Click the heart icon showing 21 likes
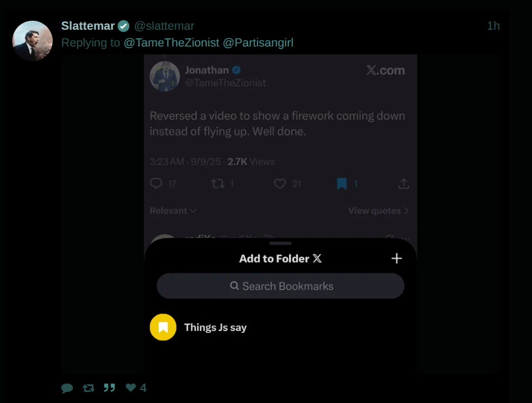 tap(279, 184)
